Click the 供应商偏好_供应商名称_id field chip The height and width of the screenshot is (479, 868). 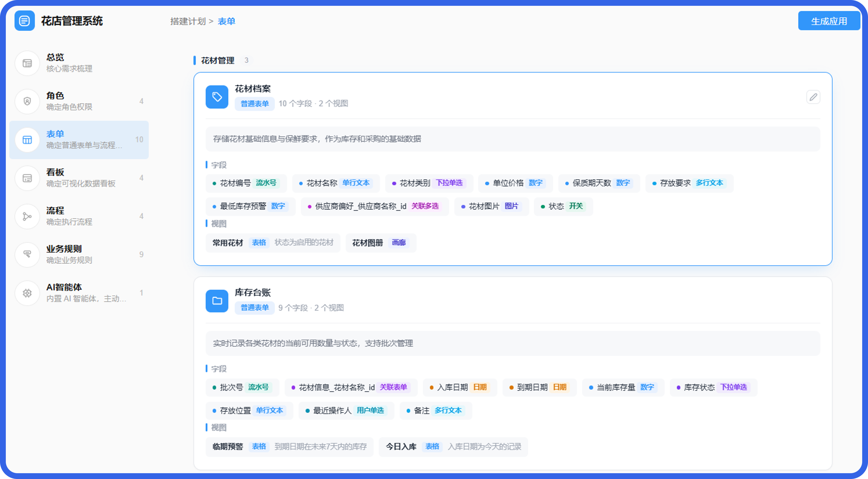(x=375, y=206)
